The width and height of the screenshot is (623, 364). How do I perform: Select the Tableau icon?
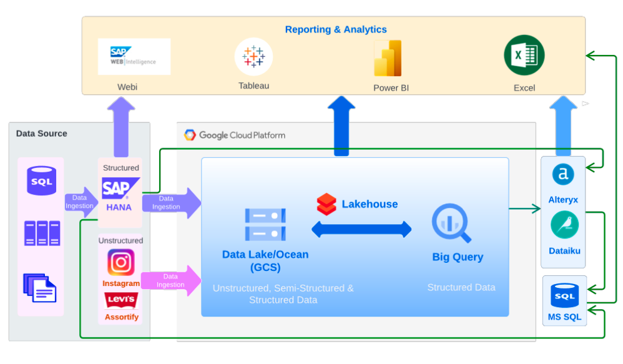pos(253,57)
